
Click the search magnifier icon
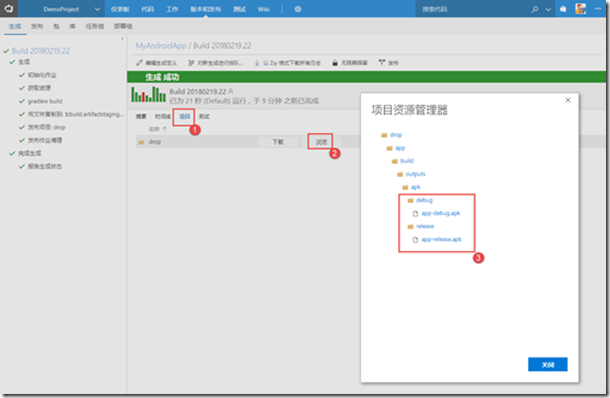[x=535, y=9]
